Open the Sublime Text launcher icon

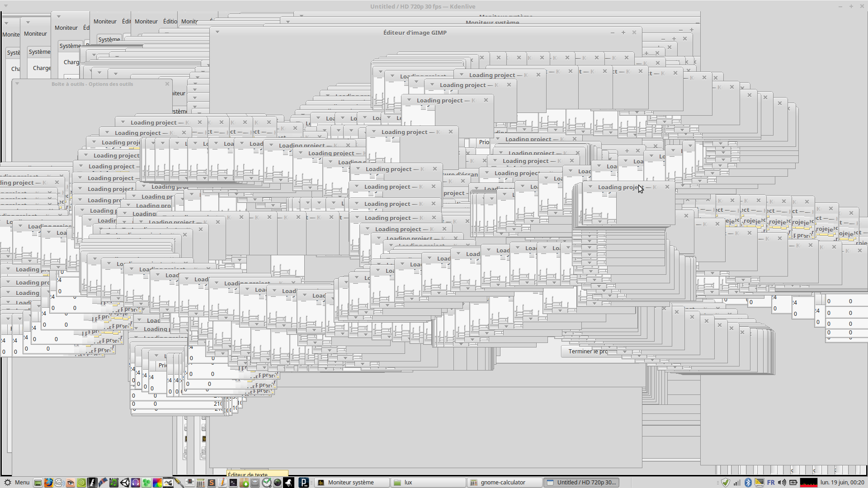pyautogui.click(x=211, y=483)
